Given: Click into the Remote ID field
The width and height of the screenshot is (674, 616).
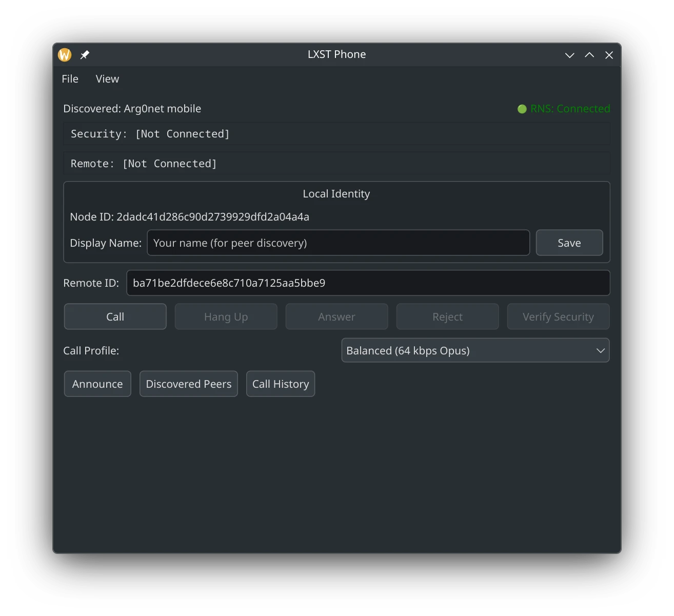Looking at the screenshot, I should 368,283.
